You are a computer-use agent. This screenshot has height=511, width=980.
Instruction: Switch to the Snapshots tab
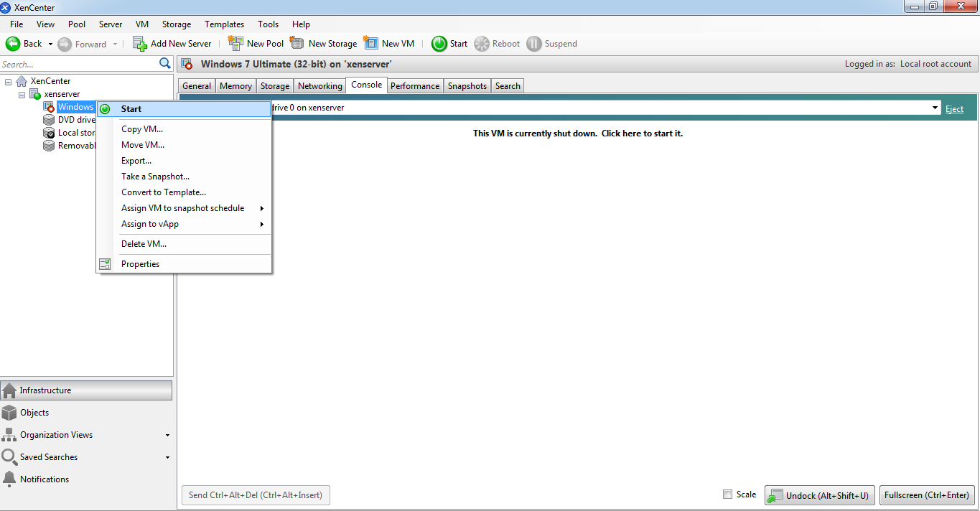coord(467,86)
